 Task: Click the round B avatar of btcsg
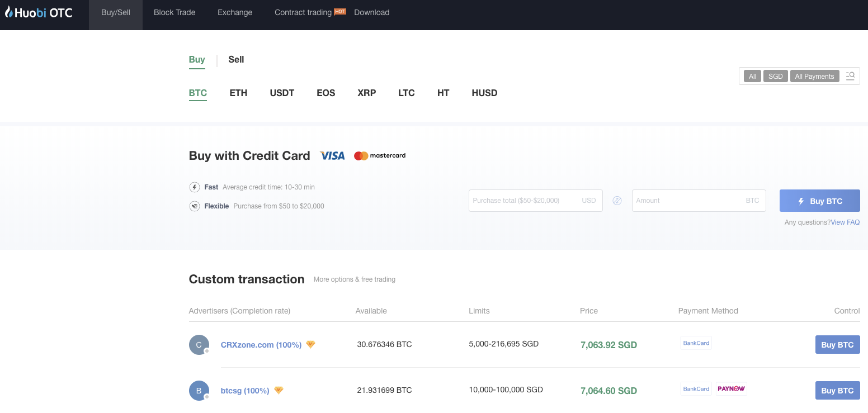199,391
